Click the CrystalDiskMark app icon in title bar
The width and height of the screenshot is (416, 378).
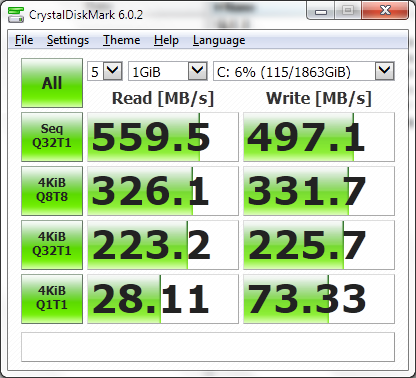[x=16, y=14]
